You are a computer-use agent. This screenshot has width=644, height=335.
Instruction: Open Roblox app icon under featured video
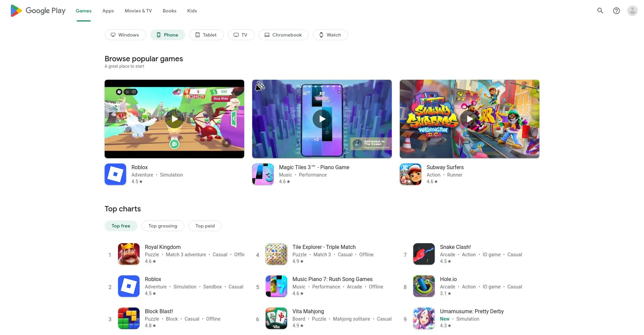coord(115,174)
